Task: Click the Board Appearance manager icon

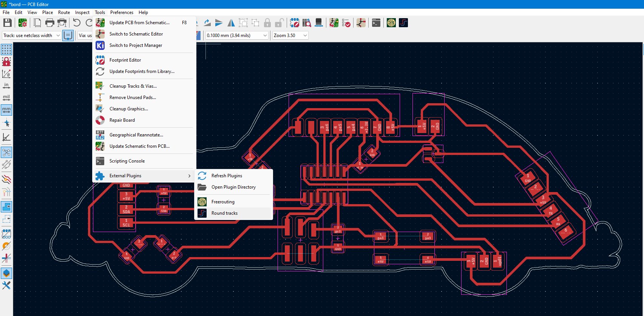Action: tap(6, 273)
